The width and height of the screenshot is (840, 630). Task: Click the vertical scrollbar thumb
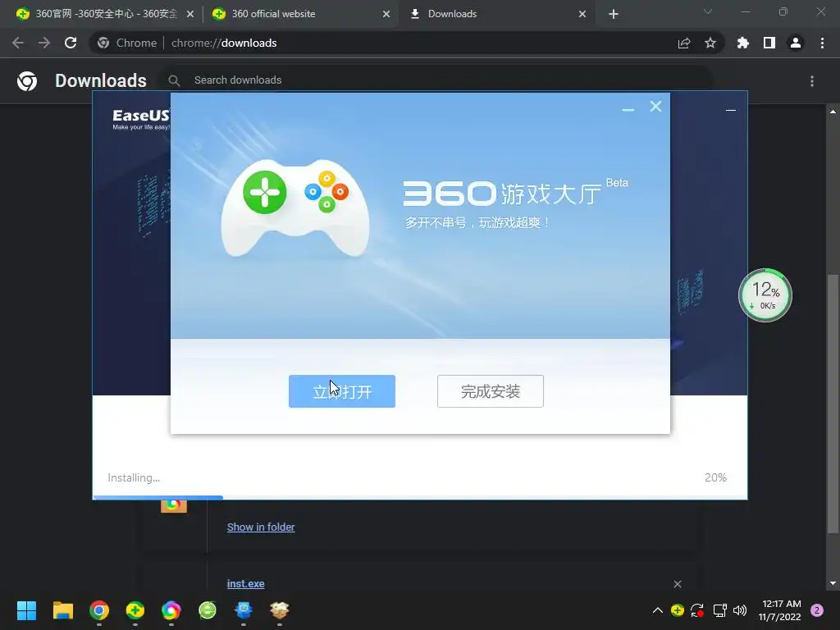(833, 404)
